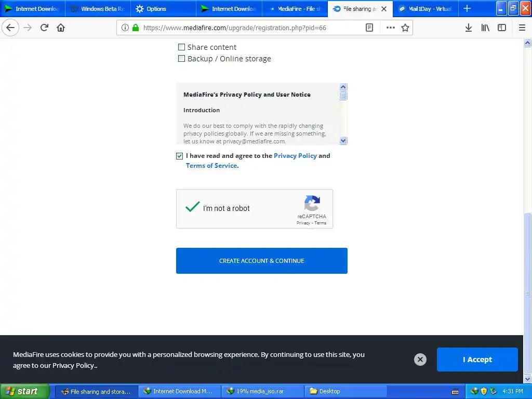The image size is (532, 399).
Task: Switch to first Internet Download tab
Action: click(x=33, y=9)
